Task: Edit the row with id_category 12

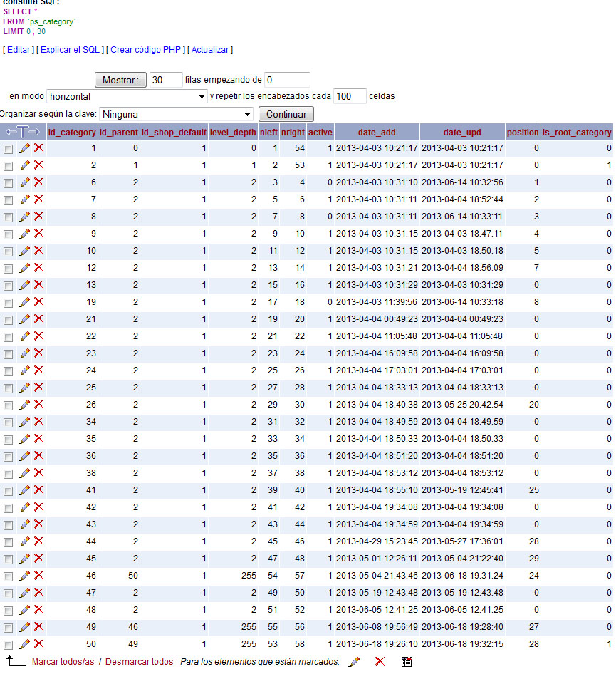Action: click(24, 268)
